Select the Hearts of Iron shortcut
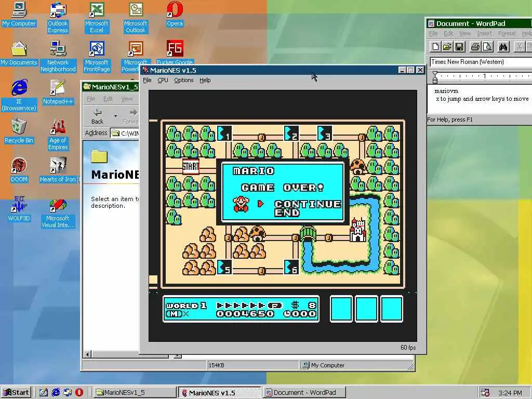The width and height of the screenshot is (532, 399). pyautogui.click(x=58, y=170)
